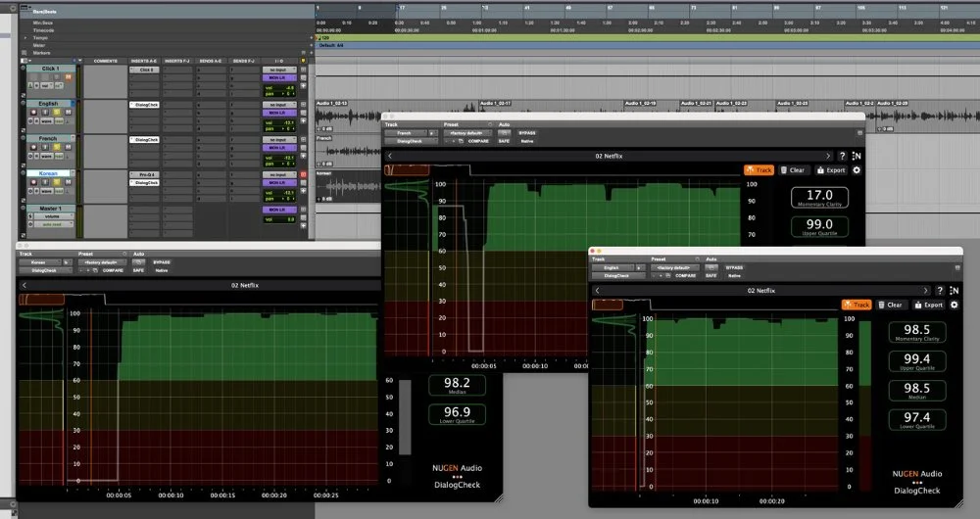The height and width of the screenshot is (519, 980).
Task: Click yellow marker icon above I/O column
Action: (304, 62)
